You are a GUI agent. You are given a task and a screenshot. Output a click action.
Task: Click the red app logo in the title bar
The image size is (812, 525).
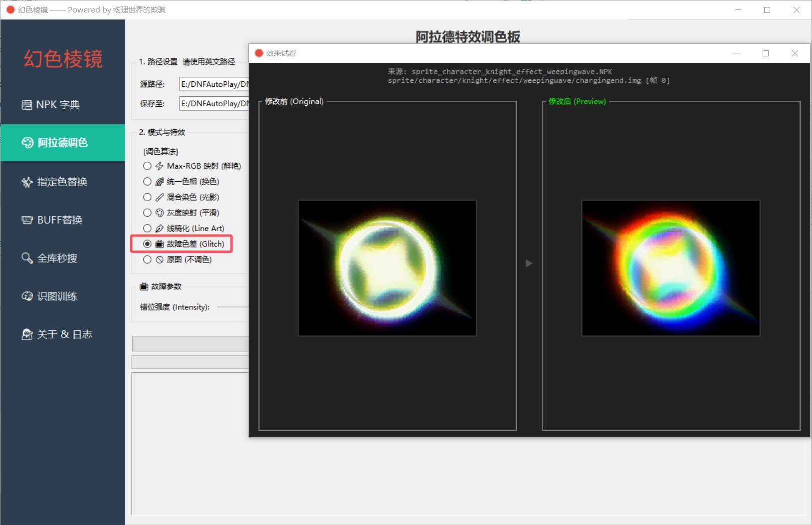10,9
